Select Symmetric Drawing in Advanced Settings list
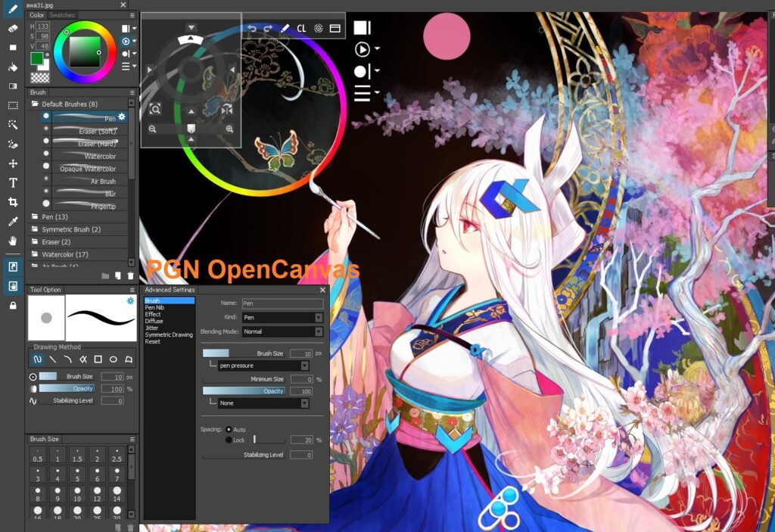Image resolution: width=775 pixels, height=532 pixels. 169,334
